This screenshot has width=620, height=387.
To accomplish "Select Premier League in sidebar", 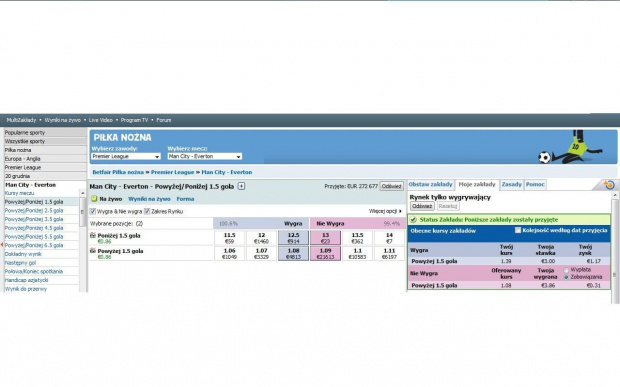I will 45,167.
